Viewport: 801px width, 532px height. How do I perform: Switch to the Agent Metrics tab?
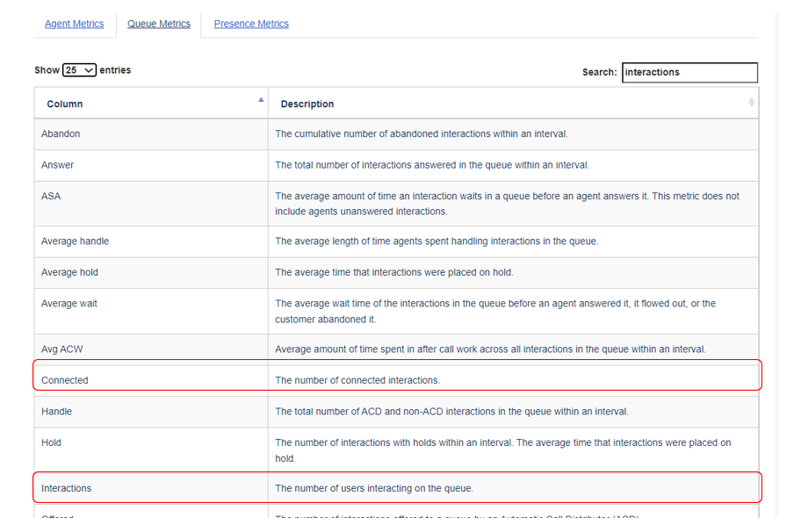pyautogui.click(x=74, y=24)
